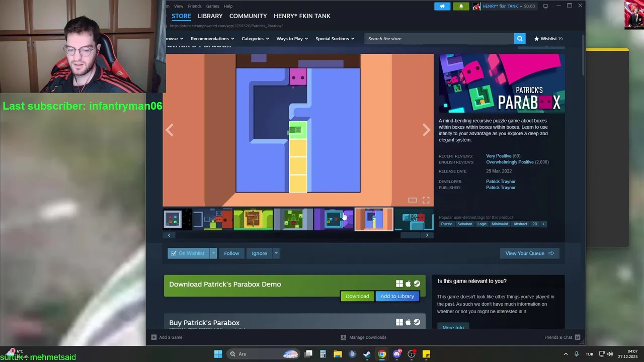Click the Steam icon on Demo banner
The width and height of the screenshot is (644, 362).
pos(417,284)
